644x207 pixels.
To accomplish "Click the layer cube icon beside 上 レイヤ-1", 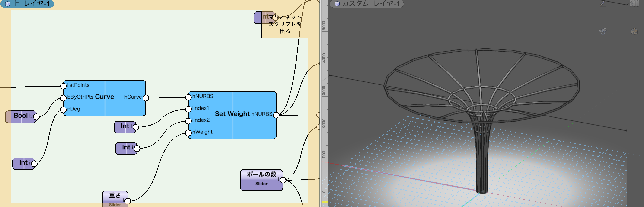I will [x=8, y=4].
